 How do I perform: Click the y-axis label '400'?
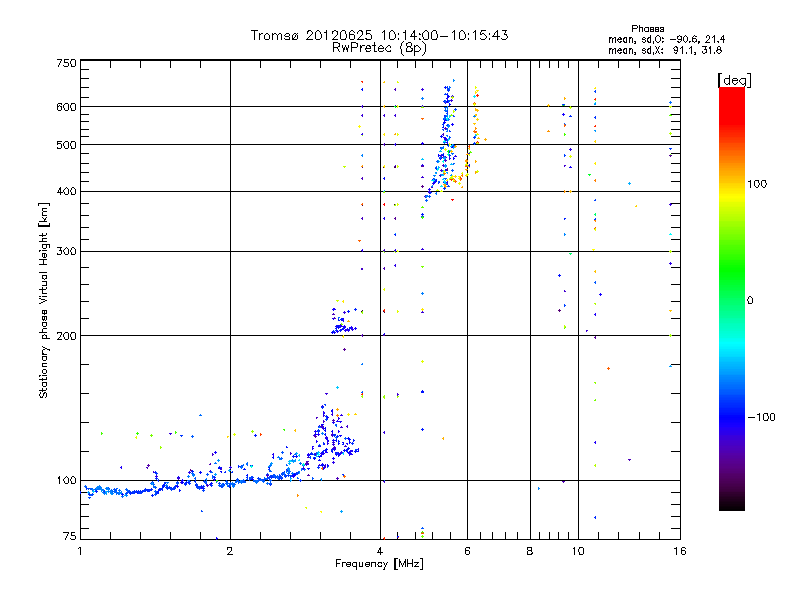(66, 192)
